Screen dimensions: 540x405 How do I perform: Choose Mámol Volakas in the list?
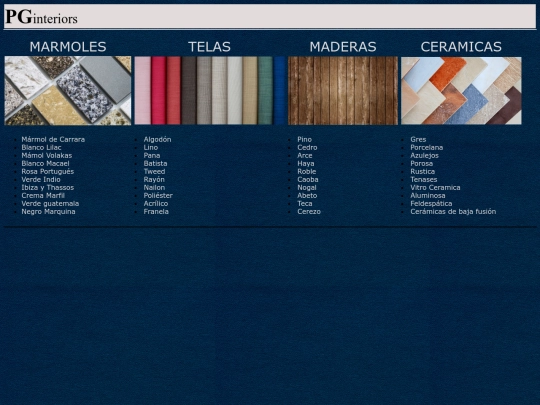click(46, 155)
